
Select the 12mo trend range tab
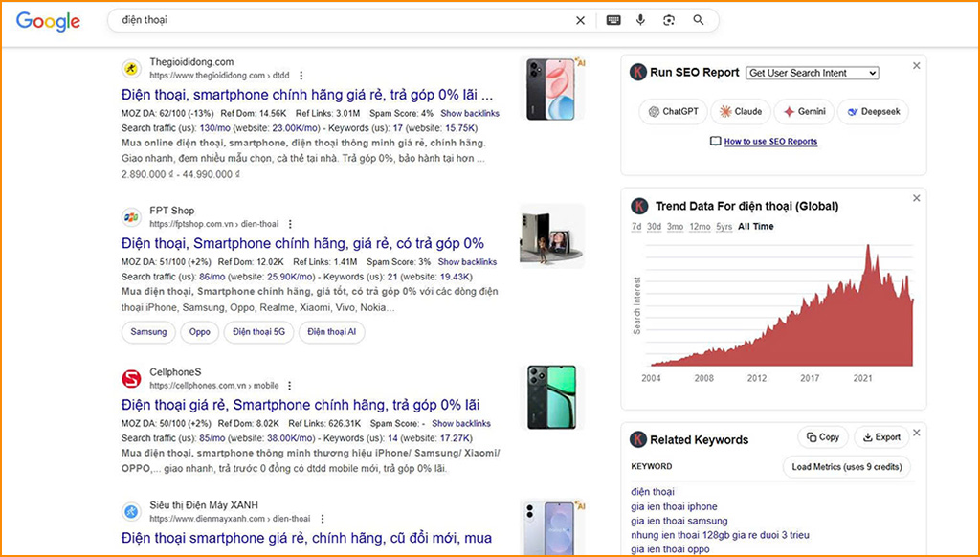tap(700, 226)
